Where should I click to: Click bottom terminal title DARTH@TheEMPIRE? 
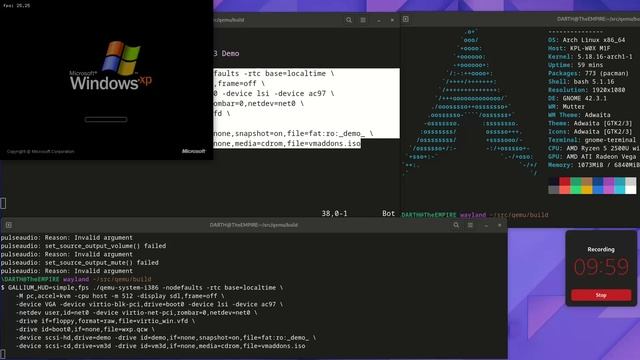(x=253, y=225)
